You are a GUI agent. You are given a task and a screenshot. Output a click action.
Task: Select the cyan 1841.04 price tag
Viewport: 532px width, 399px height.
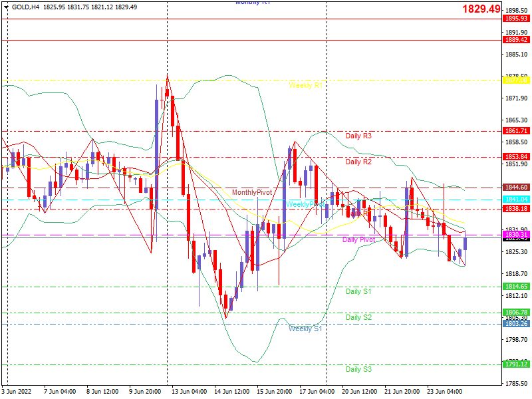pos(516,199)
